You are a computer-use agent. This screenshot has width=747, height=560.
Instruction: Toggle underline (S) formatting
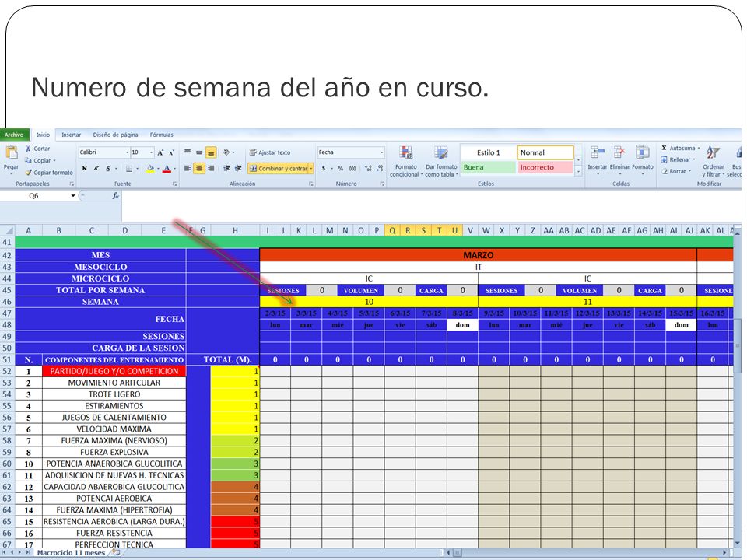[107, 168]
